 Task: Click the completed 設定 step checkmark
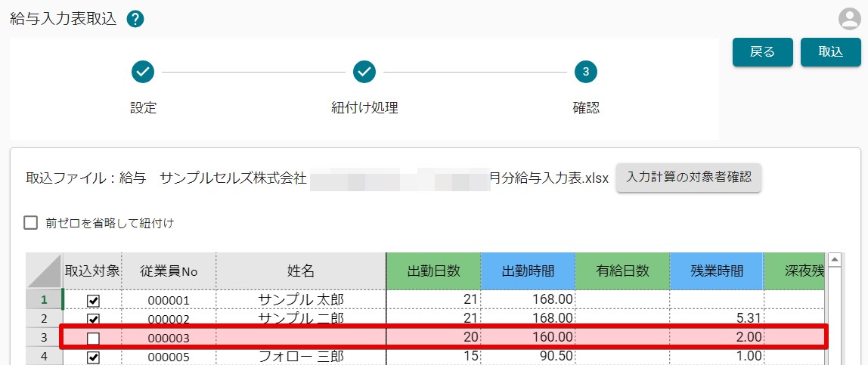[x=143, y=71]
